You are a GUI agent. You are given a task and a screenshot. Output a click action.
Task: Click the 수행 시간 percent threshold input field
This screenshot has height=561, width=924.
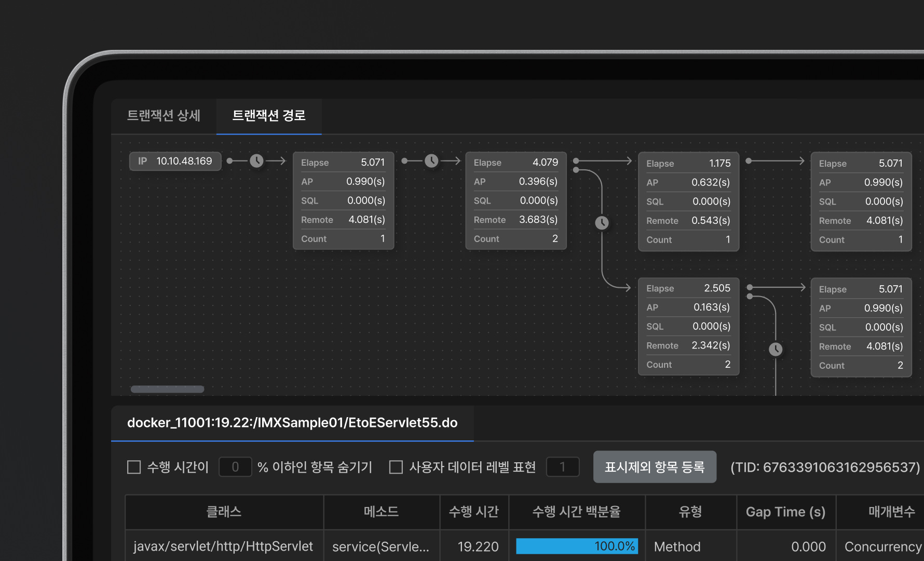[x=235, y=467]
